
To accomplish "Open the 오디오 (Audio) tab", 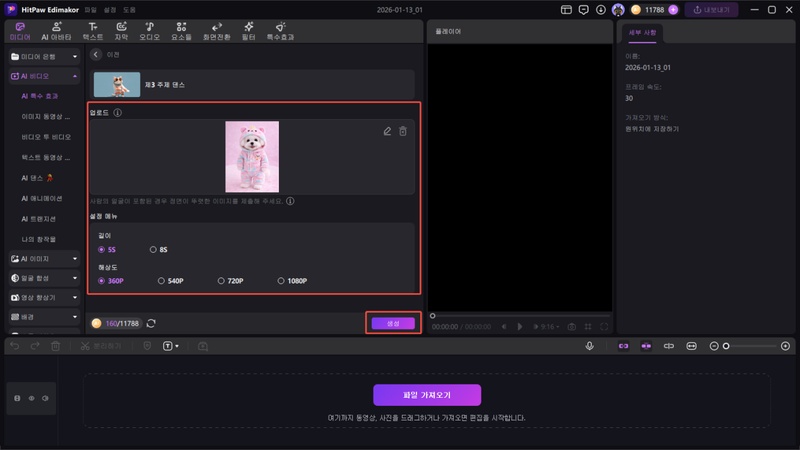I will tap(149, 31).
